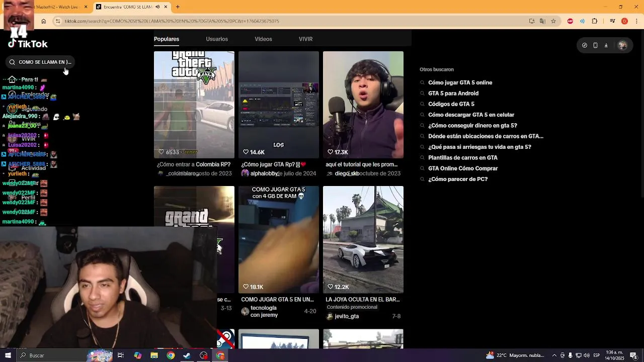
Task: Click the heart icon showing 12.2K likes
Action: click(331, 287)
